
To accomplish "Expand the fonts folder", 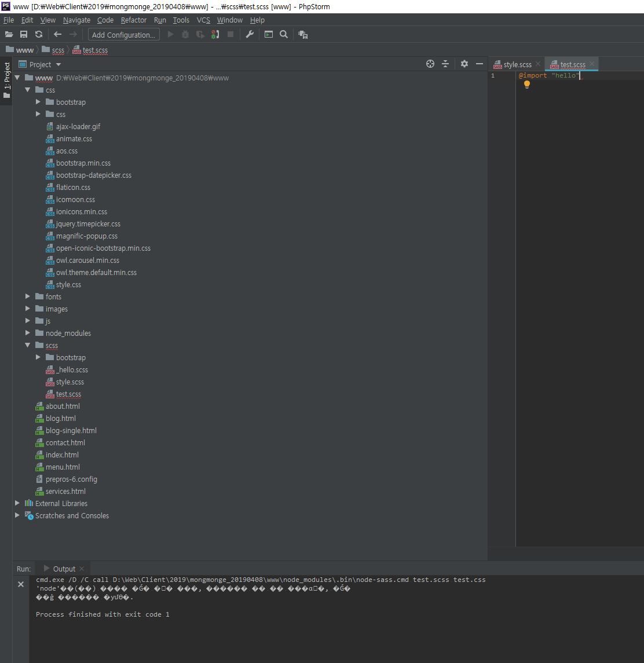I will point(27,297).
